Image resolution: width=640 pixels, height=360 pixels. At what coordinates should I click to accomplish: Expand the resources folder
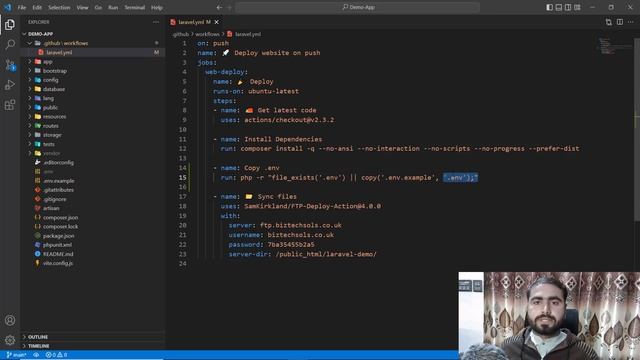92,117
